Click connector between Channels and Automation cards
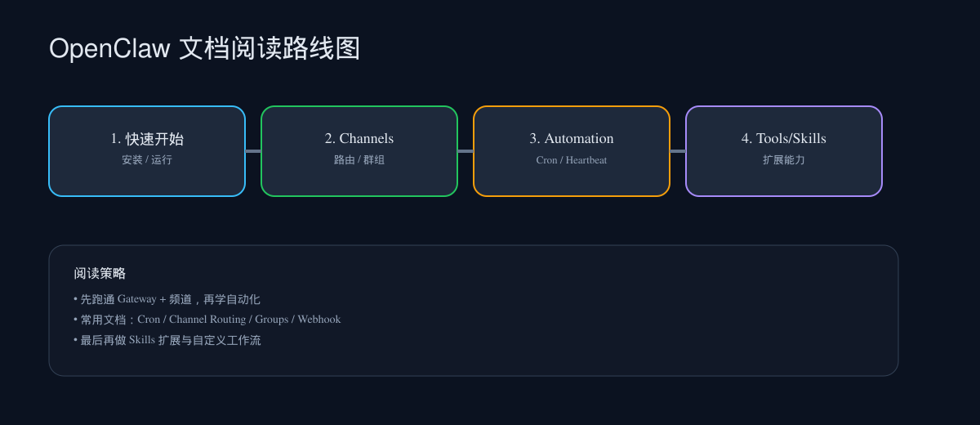The height and width of the screenshot is (425, 980). 465,151
